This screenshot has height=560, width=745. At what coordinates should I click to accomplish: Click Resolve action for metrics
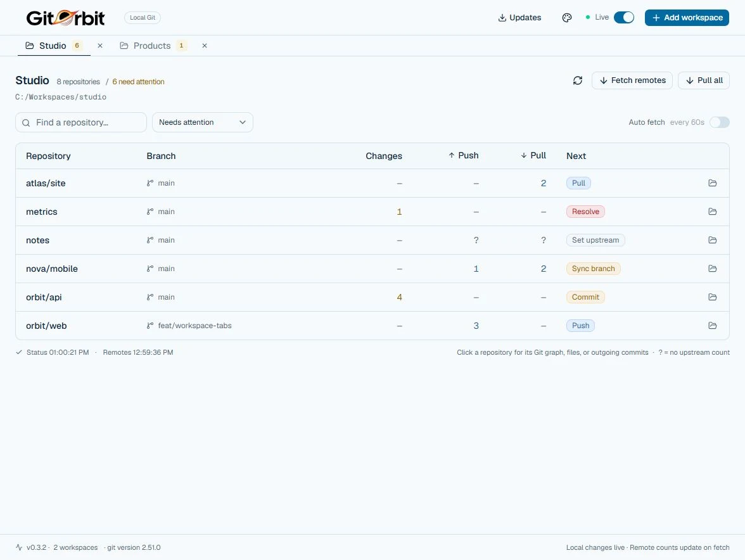(x=585, y=212)
